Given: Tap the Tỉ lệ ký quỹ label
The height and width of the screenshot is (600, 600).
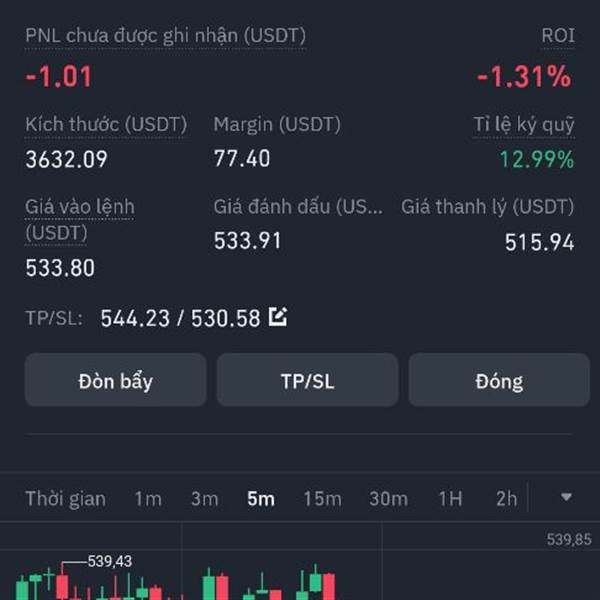Looking at the screenshot, I should click(523, 125).
